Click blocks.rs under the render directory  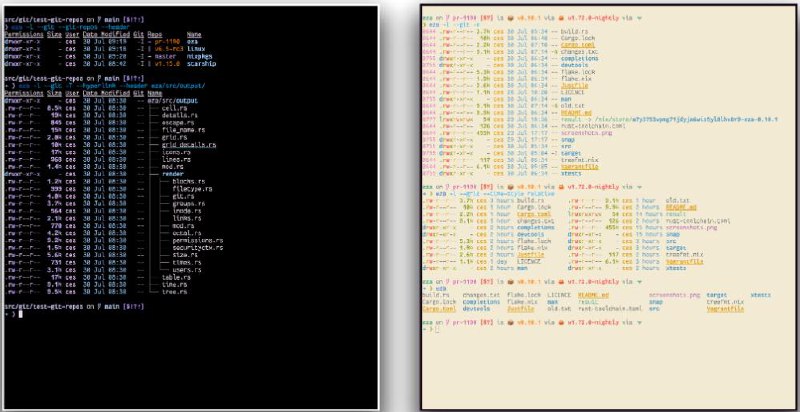[x=188, y=182]
